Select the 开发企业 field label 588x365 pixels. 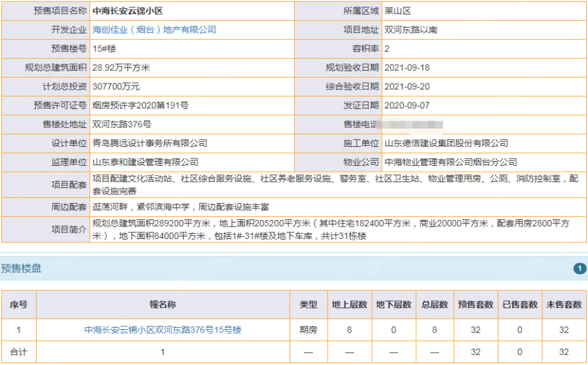[x=69, y=29]
